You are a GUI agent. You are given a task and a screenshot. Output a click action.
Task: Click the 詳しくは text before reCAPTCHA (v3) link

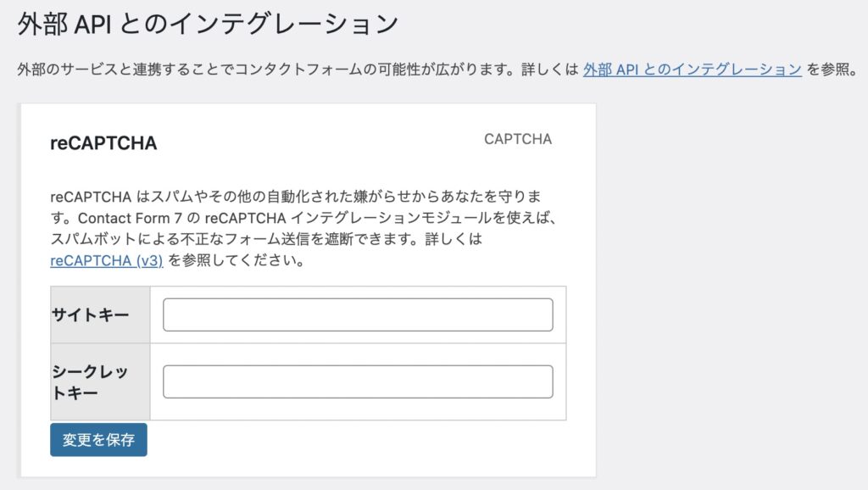coord(459,239)
